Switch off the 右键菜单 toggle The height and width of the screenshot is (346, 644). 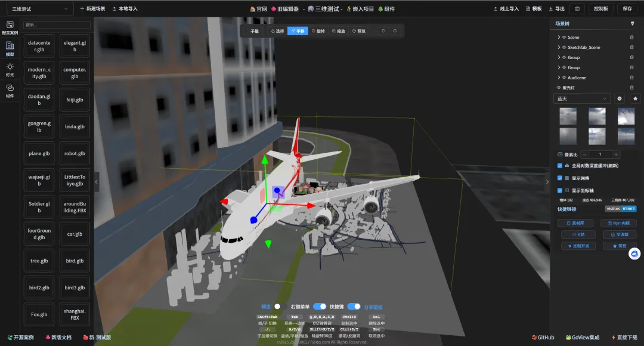click(x=320, y=307)
